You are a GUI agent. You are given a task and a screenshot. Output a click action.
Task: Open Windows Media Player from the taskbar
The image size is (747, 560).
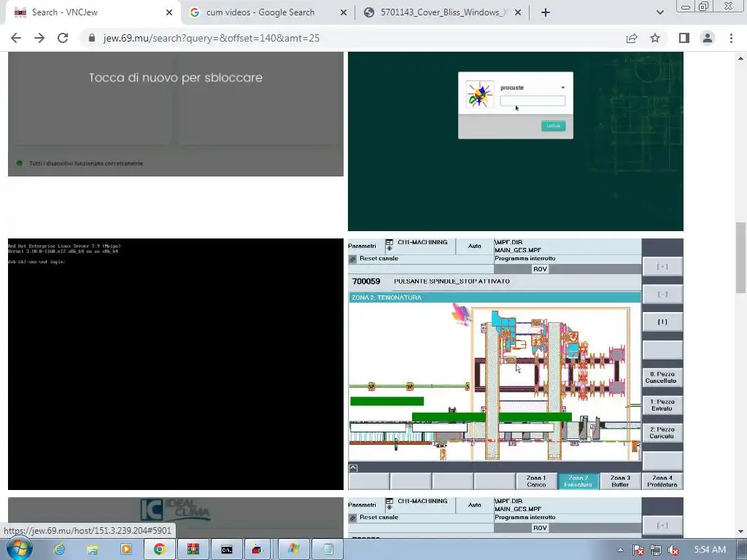(x=126, y=550)
